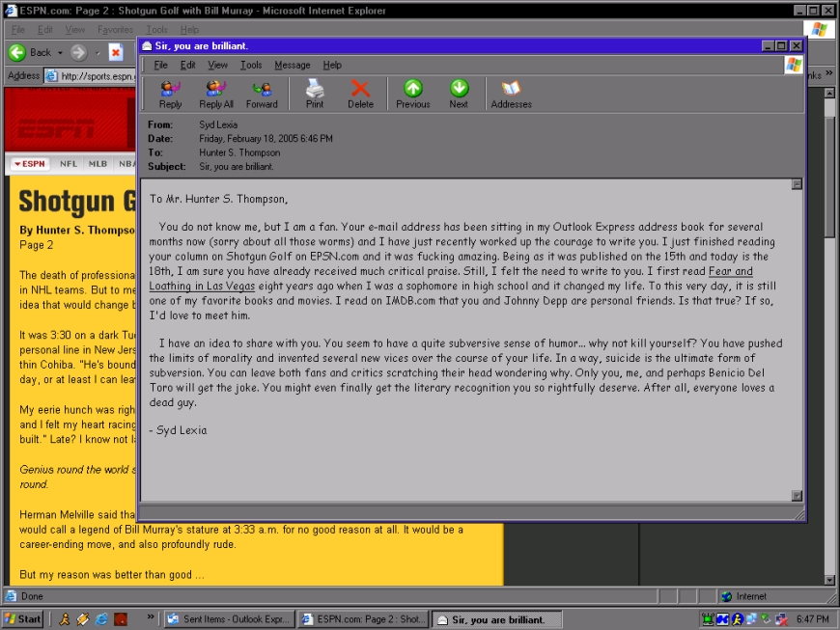The height and width of the screenshot is (630, 840).
Task: Click IE page scrollbar down arrow
Action: click(x=829, y=580)
